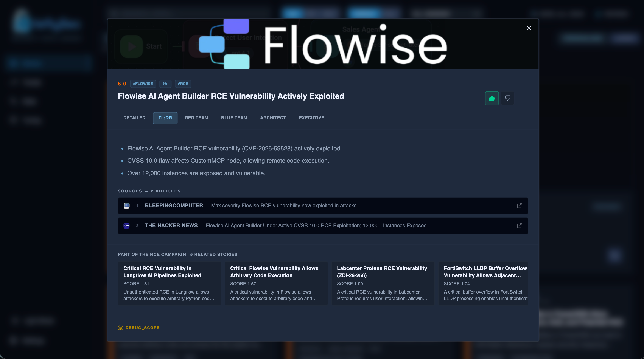The height and width of the screenshot is (359, 644).
Task: Open the BleepingComputer article in external link
Action: [520, 206]
